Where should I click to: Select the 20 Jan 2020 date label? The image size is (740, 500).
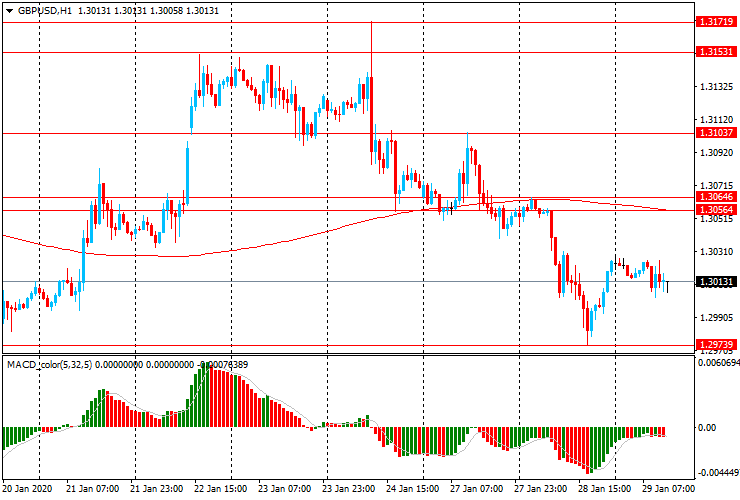[27, 489]
